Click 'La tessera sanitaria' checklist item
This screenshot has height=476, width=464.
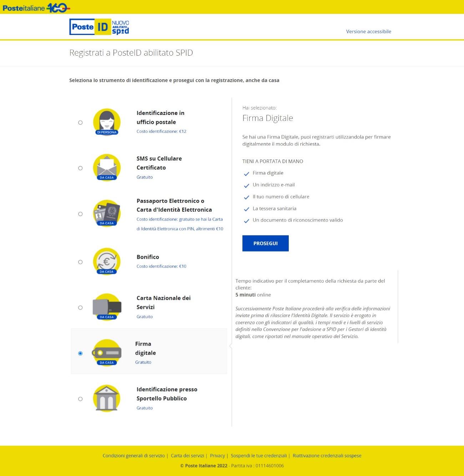[x=274, y=208]
